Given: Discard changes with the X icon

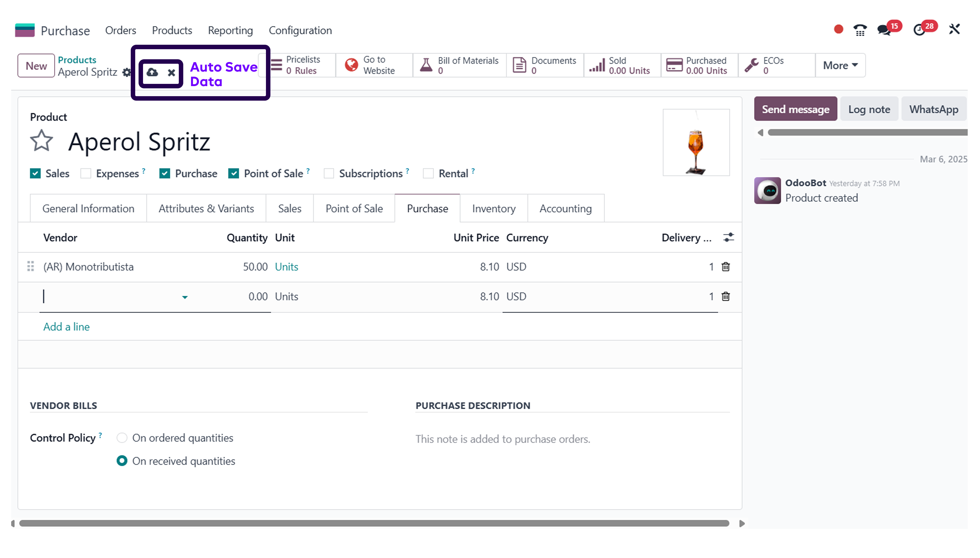Looking at the screenshot, I should (171, 72).
